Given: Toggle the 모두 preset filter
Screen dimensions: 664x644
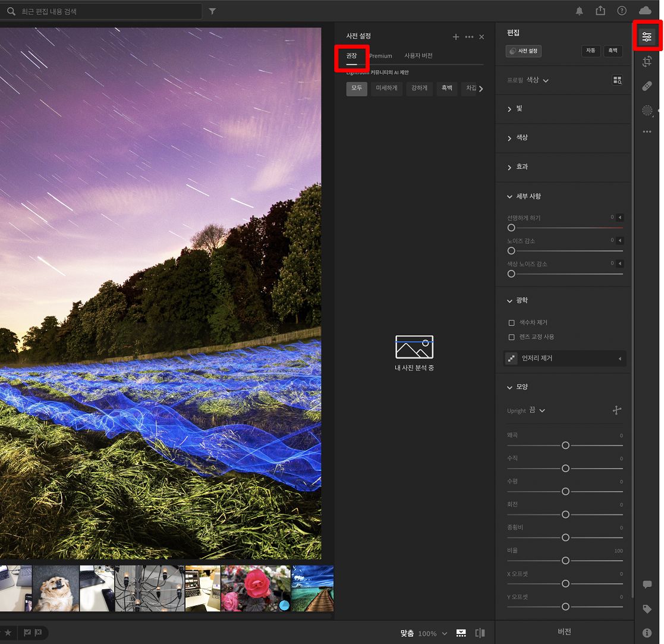Looking at the screenshot, I should (x=357, y=88).
